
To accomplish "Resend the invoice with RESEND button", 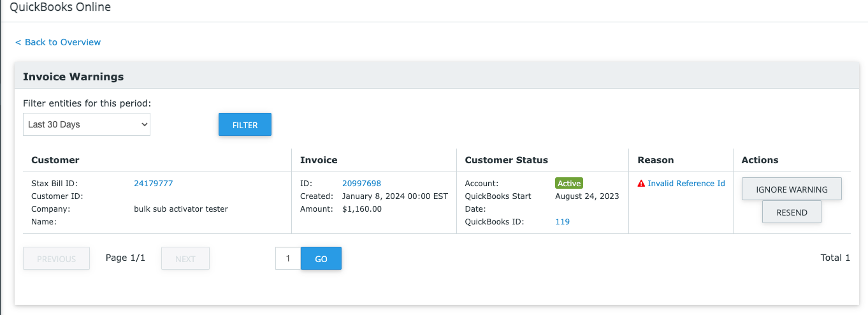I will point(792,212).
